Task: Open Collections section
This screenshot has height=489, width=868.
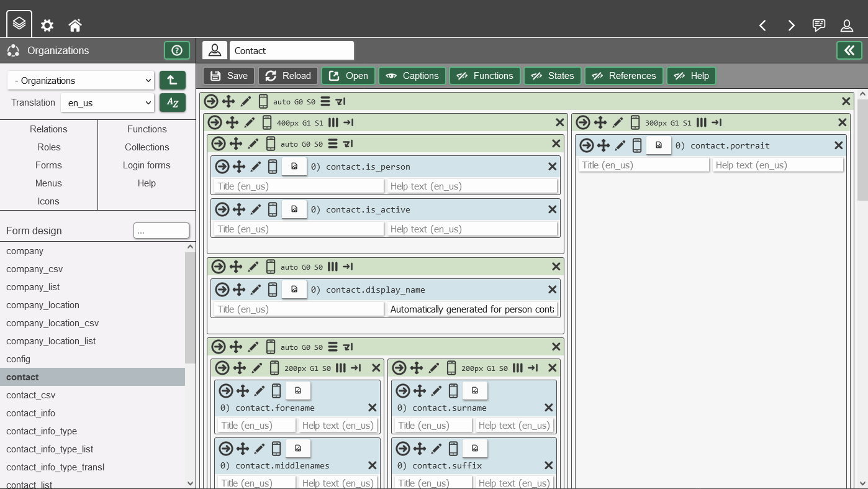Action: (x=147, y=147)
